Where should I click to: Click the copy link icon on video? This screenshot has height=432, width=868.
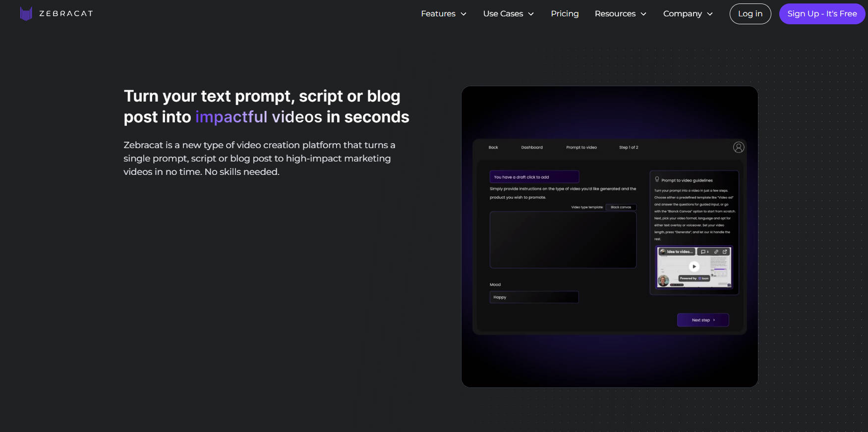pos(716,252)
